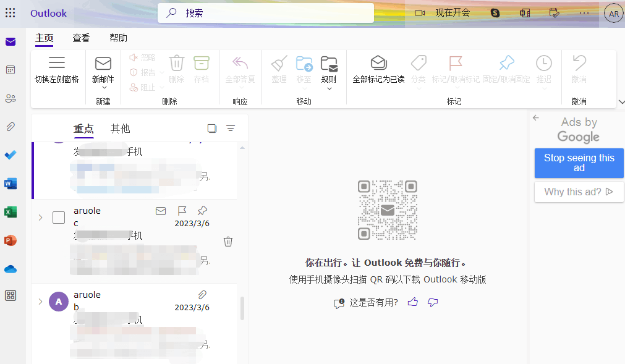Open Skype from the top bar
Image resolution: width=625 pixels, height=364 pixels.
[x=495, y=13]
